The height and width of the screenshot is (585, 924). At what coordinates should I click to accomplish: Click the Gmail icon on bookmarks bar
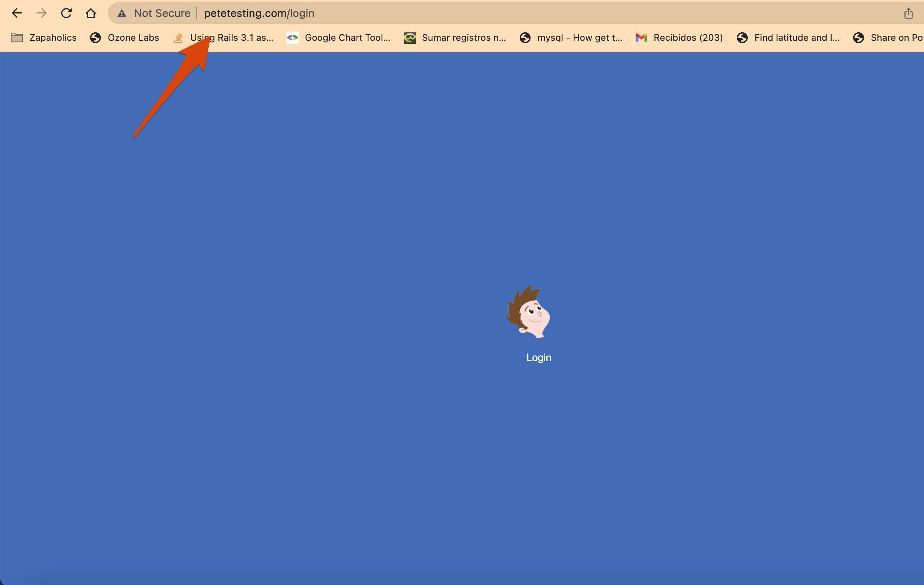point(641,38)
